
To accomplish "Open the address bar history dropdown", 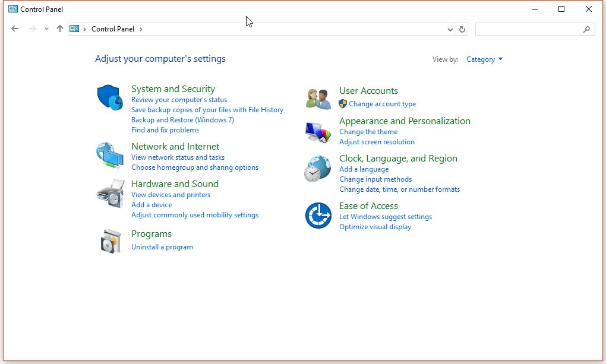I will coord(450,29).
